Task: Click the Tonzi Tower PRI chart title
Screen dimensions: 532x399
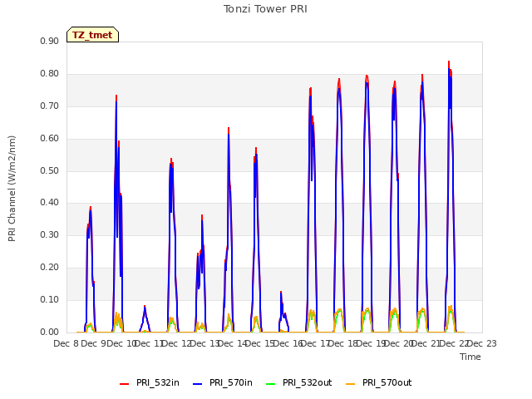Action: pos(265,9)
